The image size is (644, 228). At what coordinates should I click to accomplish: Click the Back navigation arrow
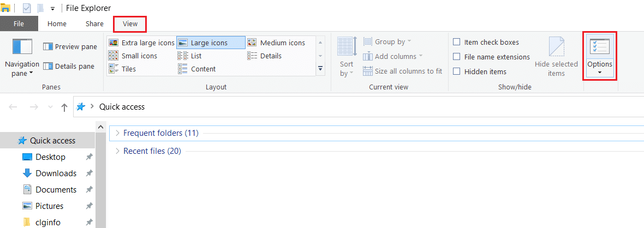coord(13,107)
